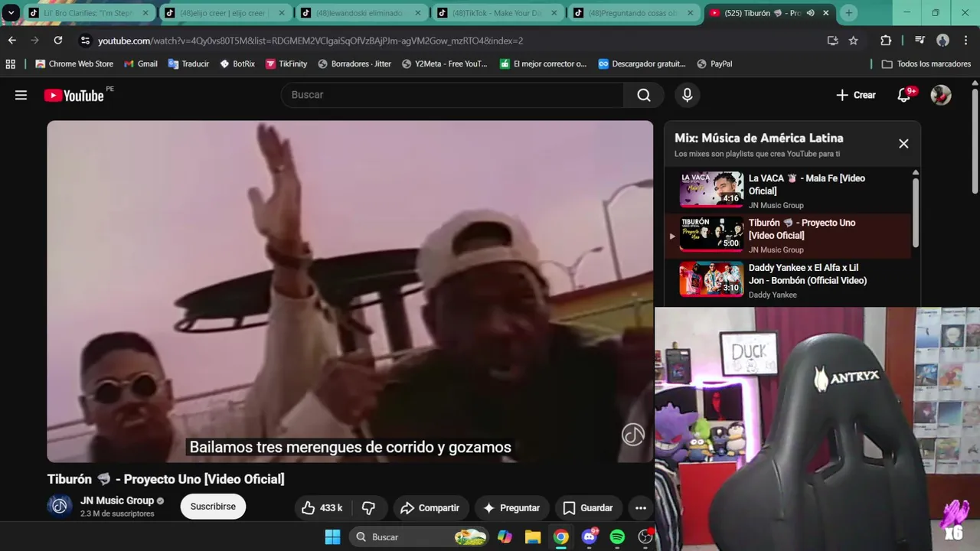Click the Suscribirse button
This screenshot has height=551, width=980.
click(x=213, y=507)
